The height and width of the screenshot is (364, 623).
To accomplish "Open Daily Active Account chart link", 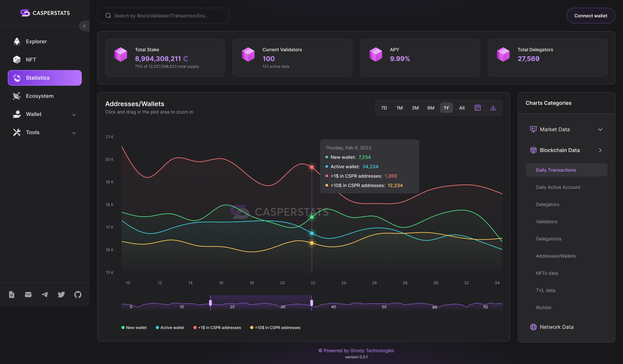I will pos(558,187).
